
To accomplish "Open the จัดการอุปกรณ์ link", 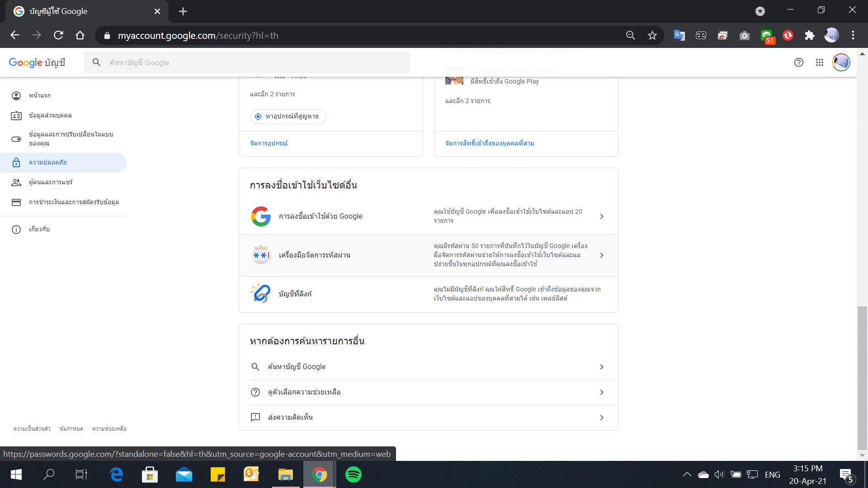I will pyautogui.click(x=269, y=143).
